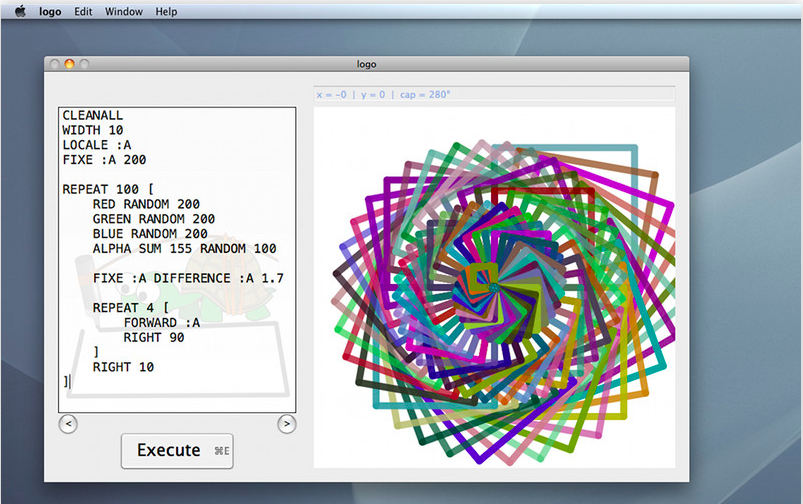Click the Execute button
This screenshot has height=504, width=803.
tap(177, 451)
